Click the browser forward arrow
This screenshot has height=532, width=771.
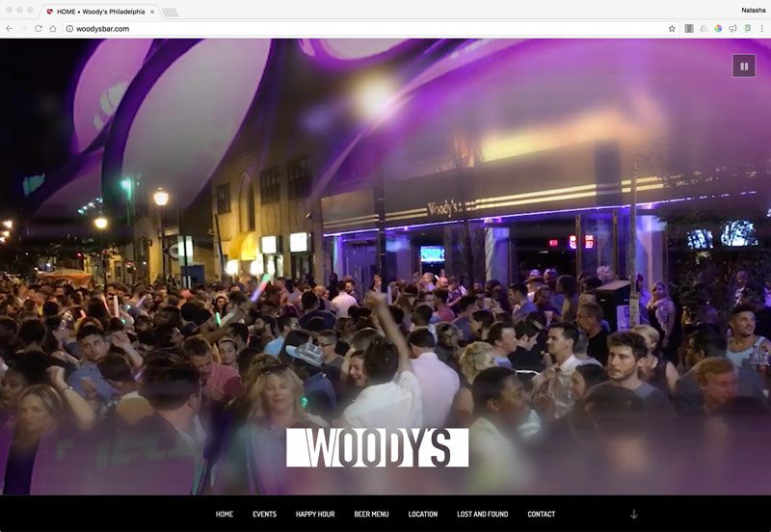(23, 29)
